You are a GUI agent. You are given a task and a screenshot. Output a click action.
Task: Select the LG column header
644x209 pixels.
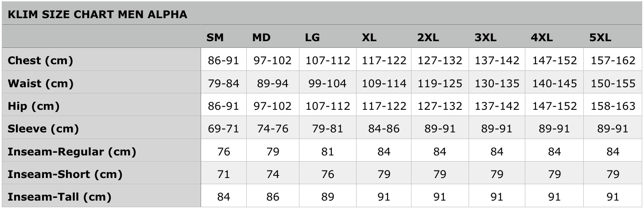coord(312,38)
